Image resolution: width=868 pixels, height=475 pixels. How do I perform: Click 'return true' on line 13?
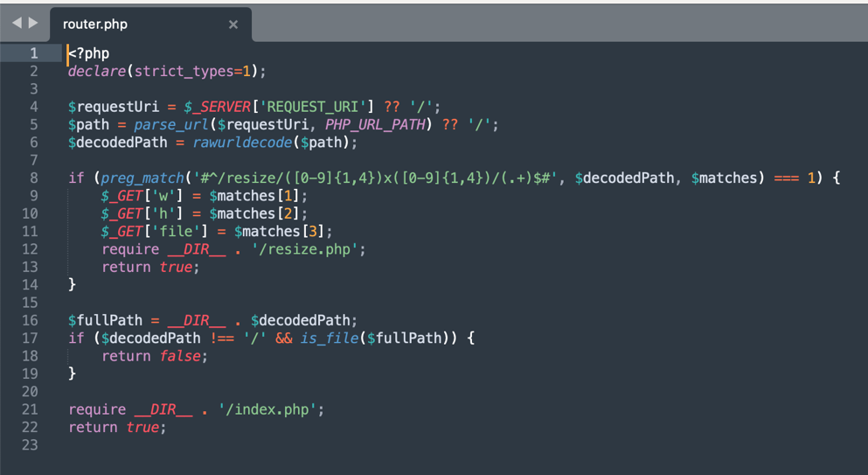(x=147, y=267)
